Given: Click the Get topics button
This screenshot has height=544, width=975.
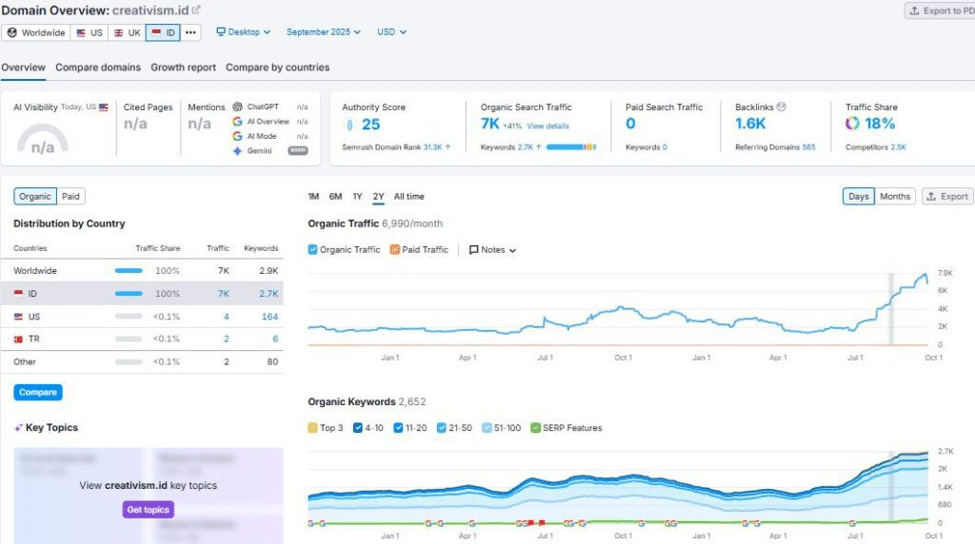Looking at the screenshot, I should pos(148,510).
